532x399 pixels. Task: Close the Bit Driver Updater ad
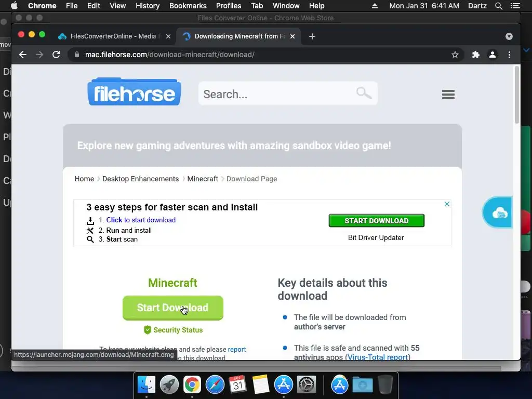pos(447,204)
